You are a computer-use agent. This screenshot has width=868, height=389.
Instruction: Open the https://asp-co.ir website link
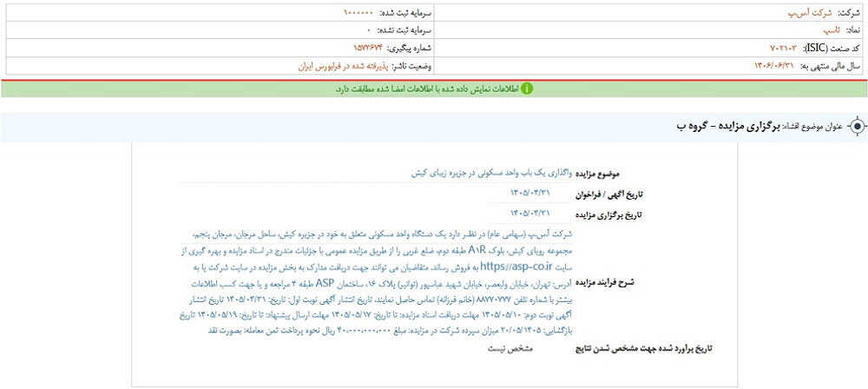point(516,266)
